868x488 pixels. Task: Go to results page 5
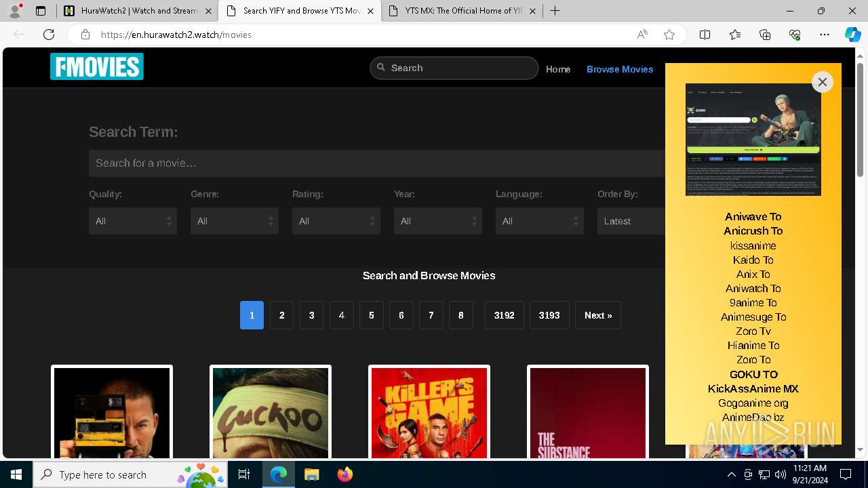tap(372, 315)
